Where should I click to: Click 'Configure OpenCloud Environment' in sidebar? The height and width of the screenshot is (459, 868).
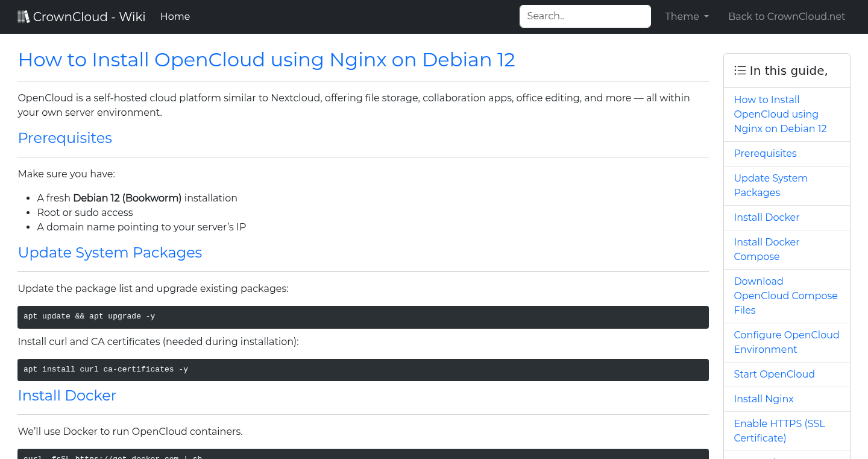786,342
